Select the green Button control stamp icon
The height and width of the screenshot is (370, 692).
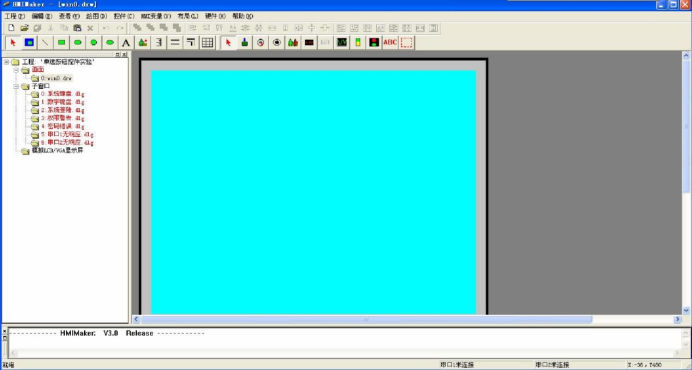point(244,42)
